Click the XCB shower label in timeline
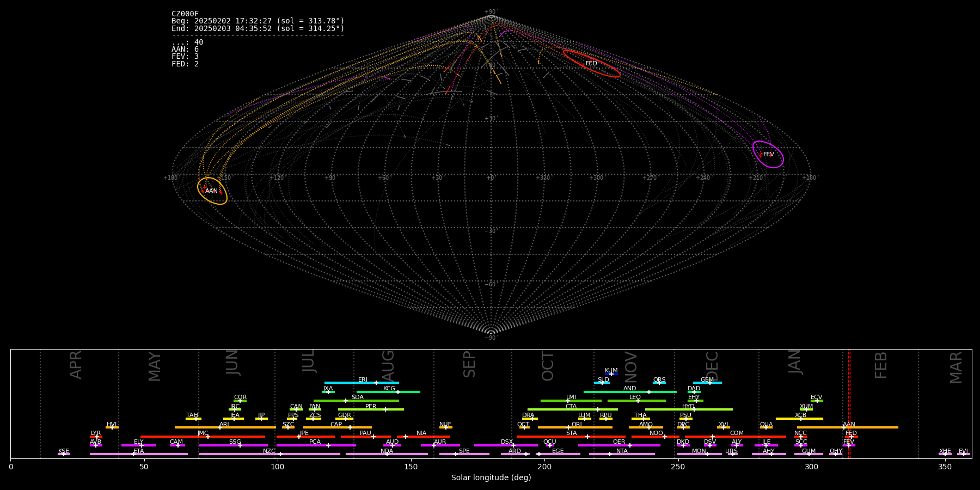 (800, 415)
